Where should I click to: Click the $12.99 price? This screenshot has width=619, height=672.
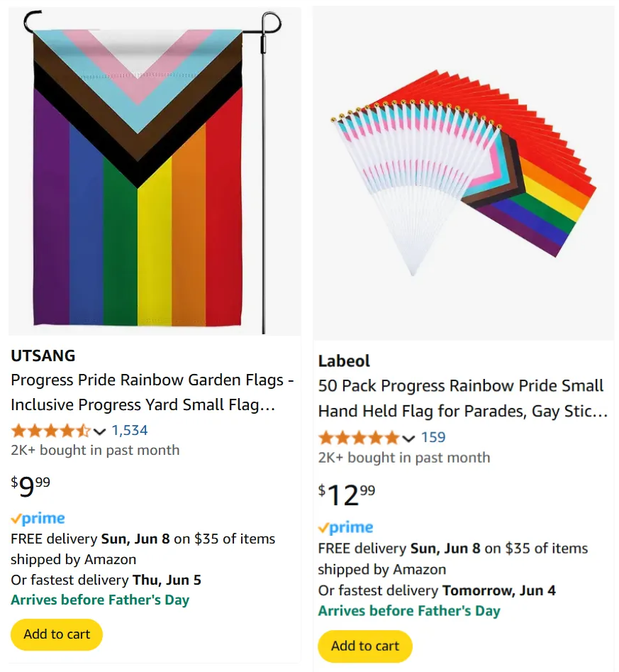[x=347, y=495]
